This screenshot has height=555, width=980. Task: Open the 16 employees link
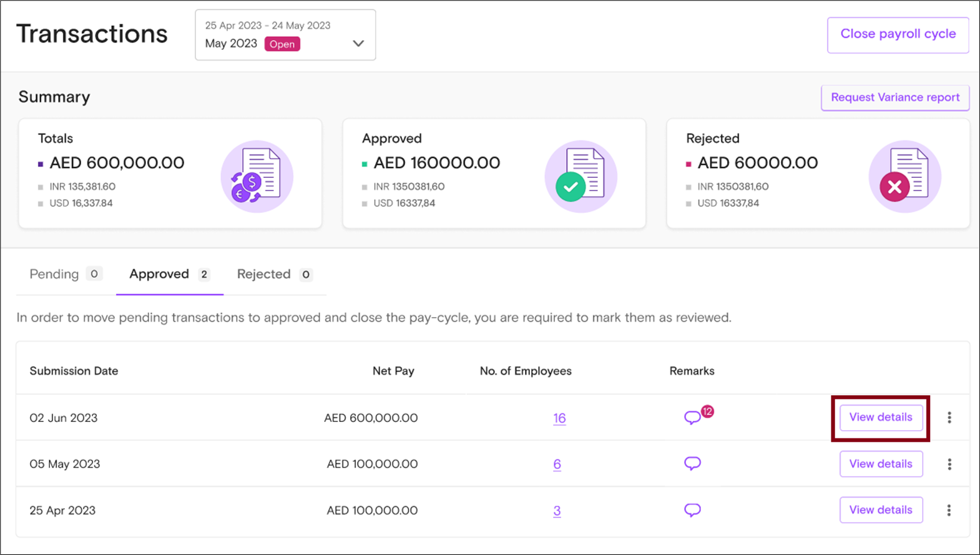coord(559,418)
